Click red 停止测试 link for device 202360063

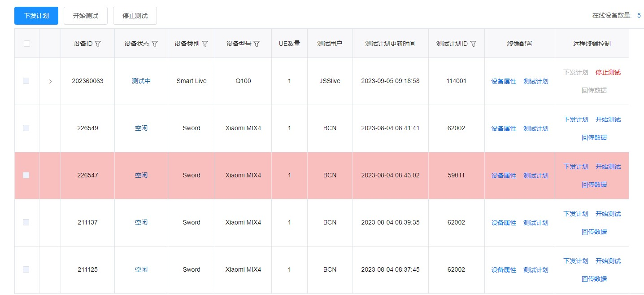click(x=608, y=72)
